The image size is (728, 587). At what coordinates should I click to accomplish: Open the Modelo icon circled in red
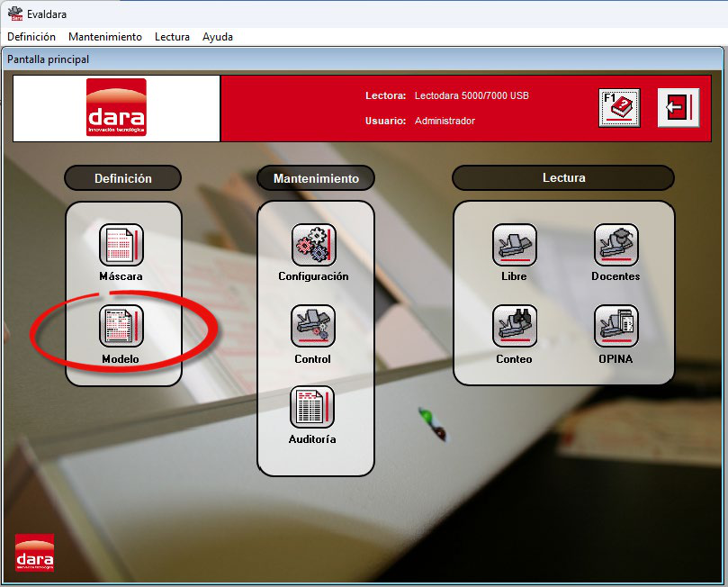[121, 326]
